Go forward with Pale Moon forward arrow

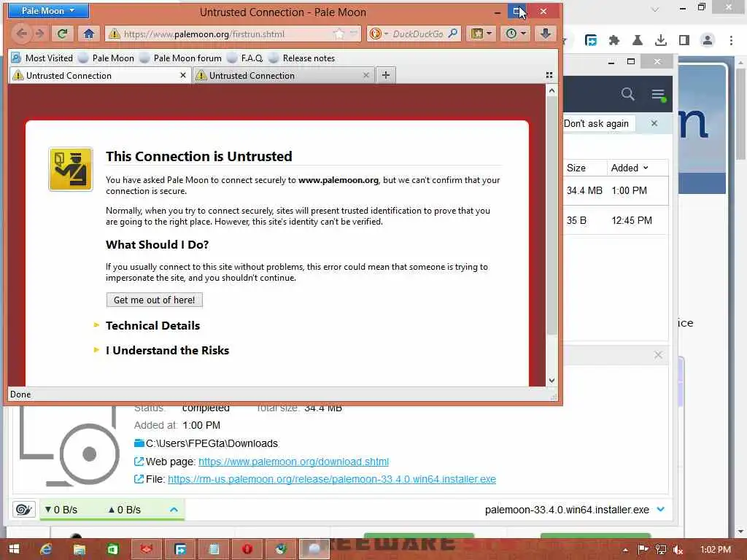[40, 34]
